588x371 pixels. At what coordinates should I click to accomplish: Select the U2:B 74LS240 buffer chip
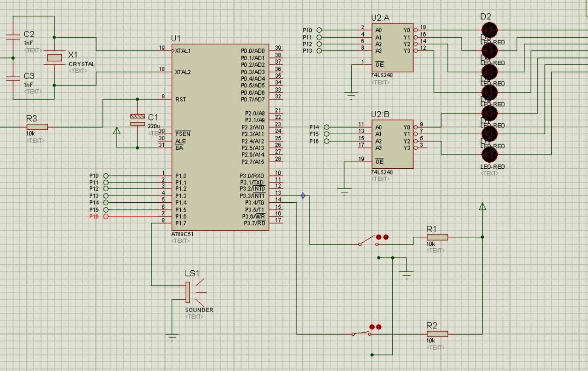[x=392, y=144]
